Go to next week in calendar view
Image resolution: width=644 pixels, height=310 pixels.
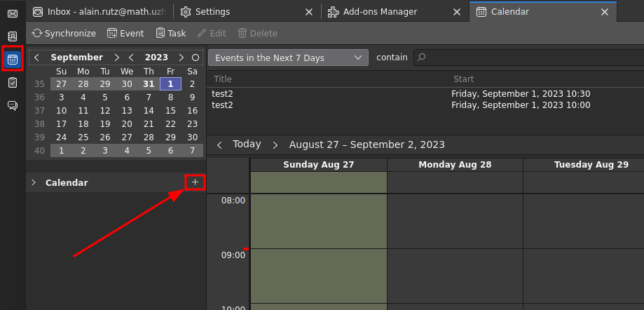pos(275,144)
